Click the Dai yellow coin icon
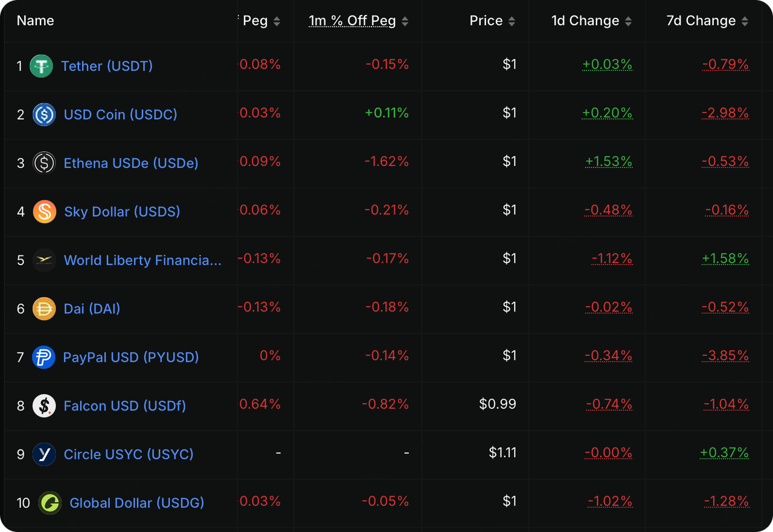773x532 pixels. pyautogui.click(x=44, y=309)
